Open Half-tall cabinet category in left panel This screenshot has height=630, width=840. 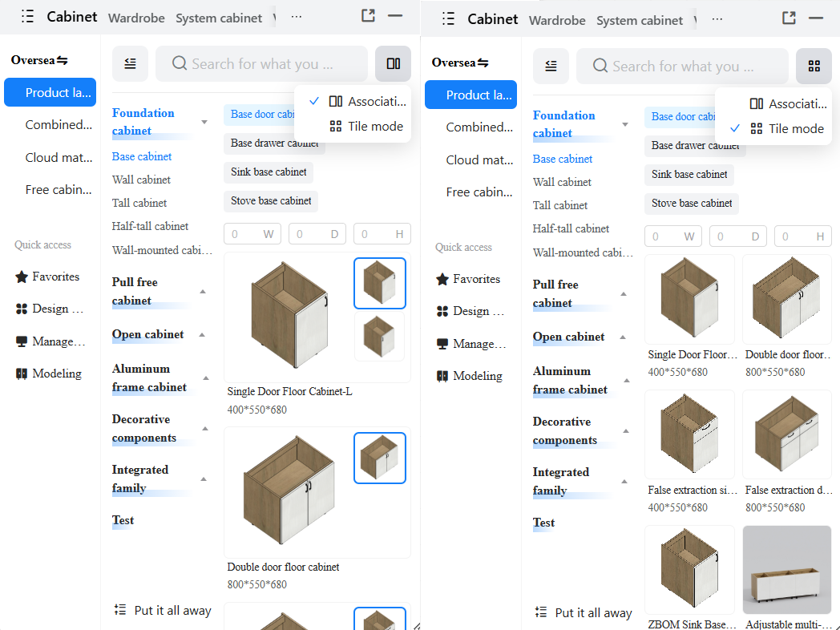[150, 226]
